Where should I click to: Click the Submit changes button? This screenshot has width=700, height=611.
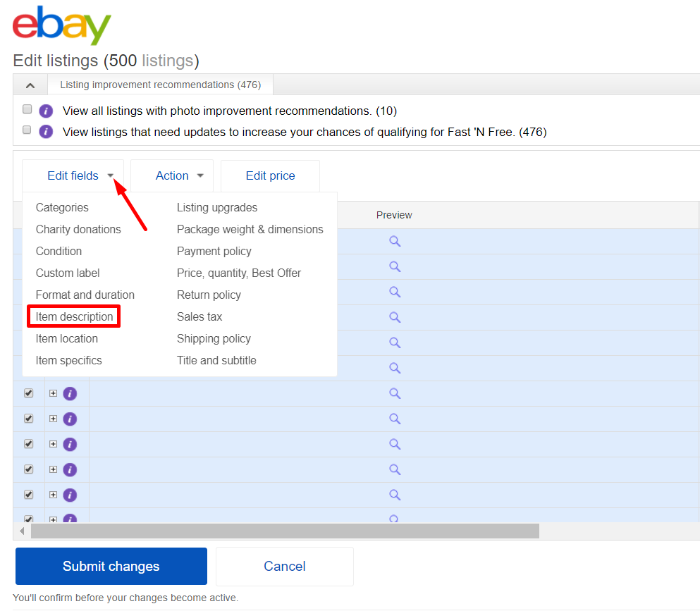tap(111, 566)
